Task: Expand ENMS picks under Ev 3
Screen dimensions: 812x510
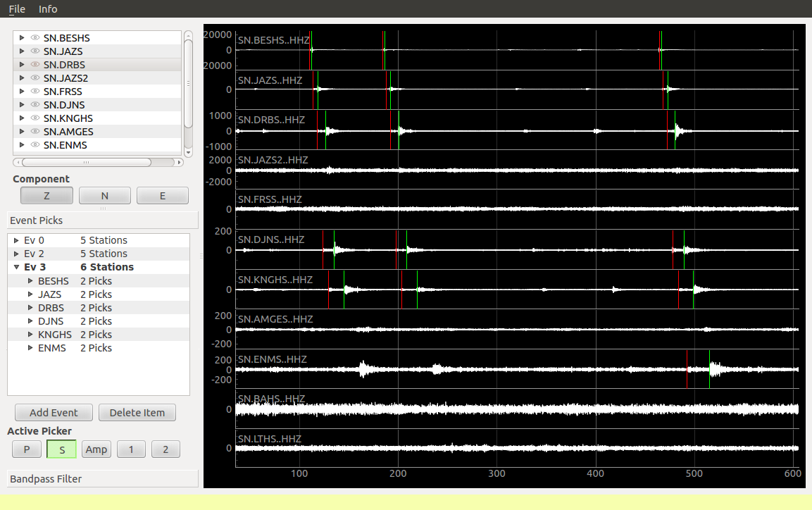Action: (30, 348)
